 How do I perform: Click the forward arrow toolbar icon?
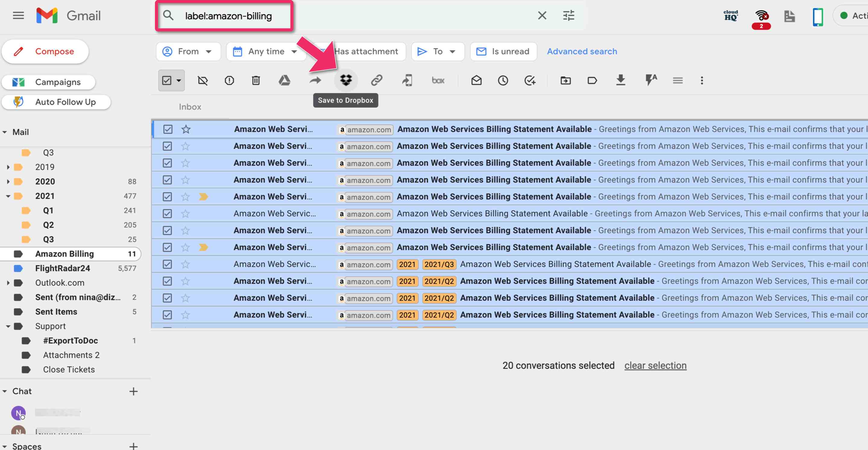(x=315, y=80)
